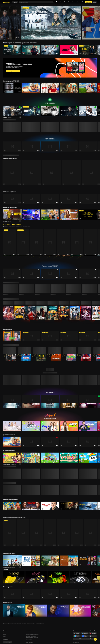Focus the header search field

[x=36, y=2]
